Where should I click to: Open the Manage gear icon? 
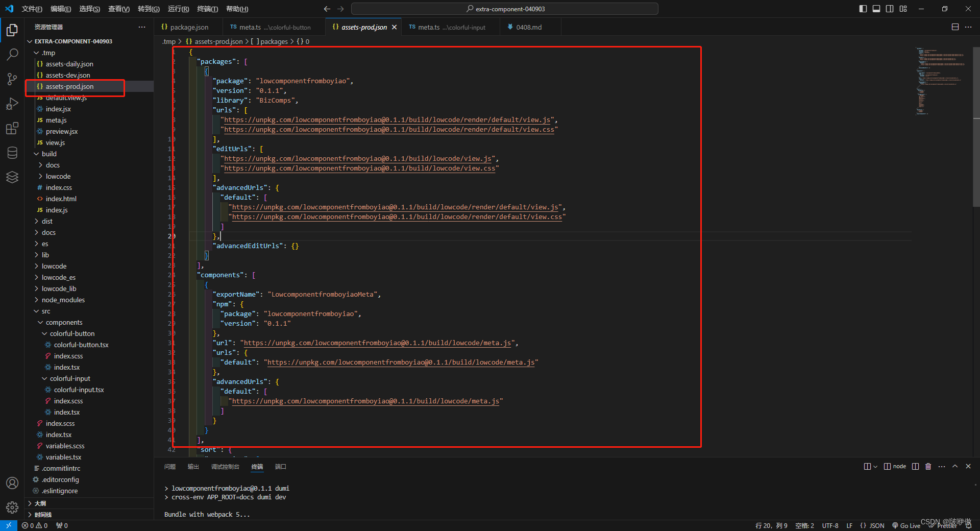click(12, 507)
